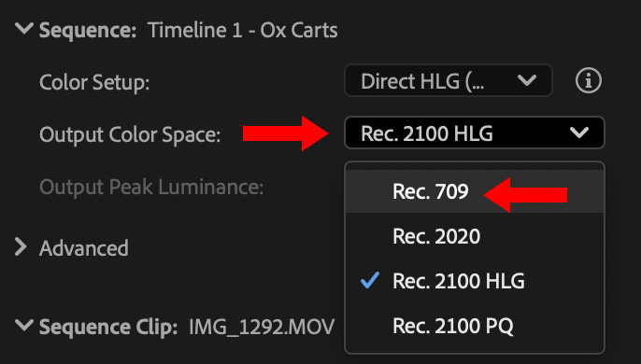641x364 pixels.
Task: Click the Sequence Clip: heading label
Action: (108, 328)
